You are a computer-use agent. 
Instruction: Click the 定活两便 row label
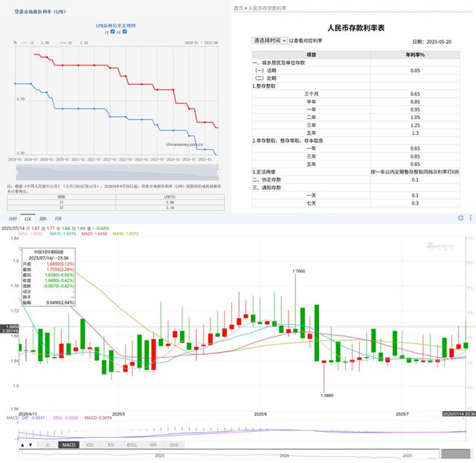tap(264, 172)
